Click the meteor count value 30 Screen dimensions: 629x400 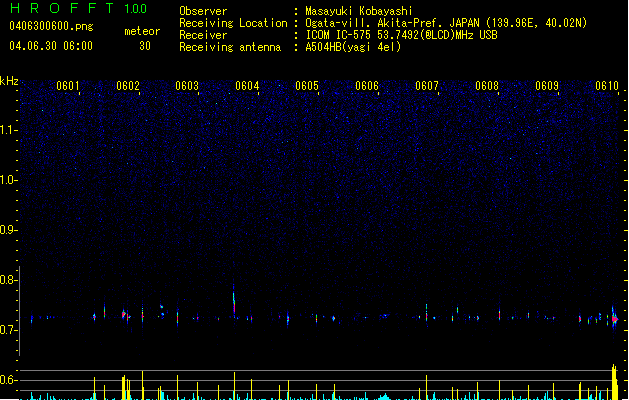tap(145, 46)
